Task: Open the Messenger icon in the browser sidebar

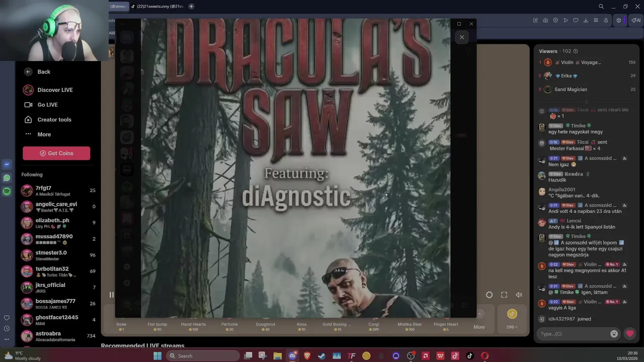Action: point(7,164)
